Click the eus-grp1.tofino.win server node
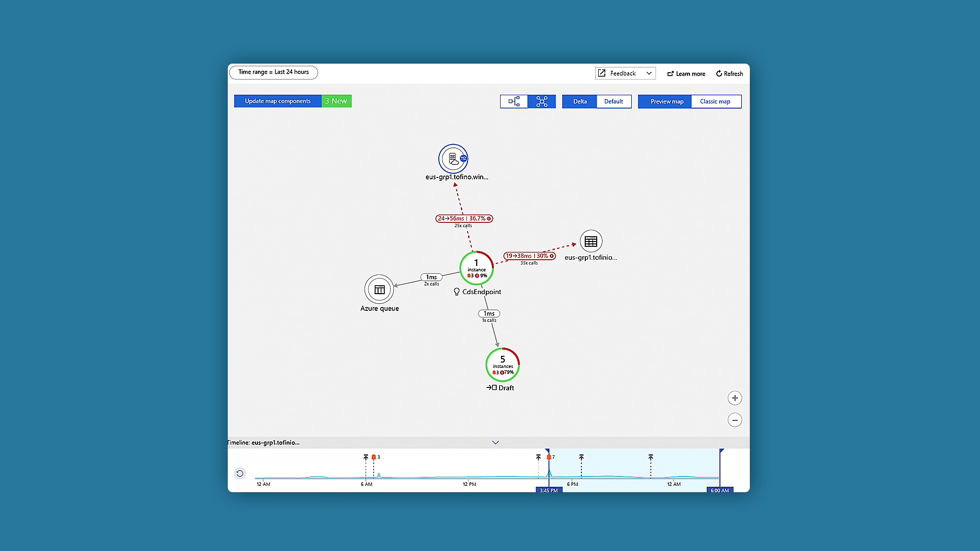The width and height of the screenshot is (980, 551). [453, 159]
